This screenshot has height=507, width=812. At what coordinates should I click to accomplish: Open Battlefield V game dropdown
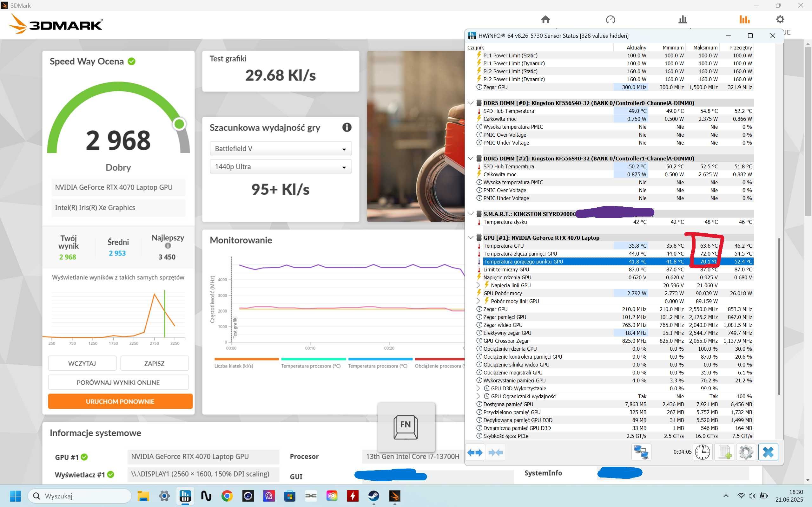[x=281, y=148]
